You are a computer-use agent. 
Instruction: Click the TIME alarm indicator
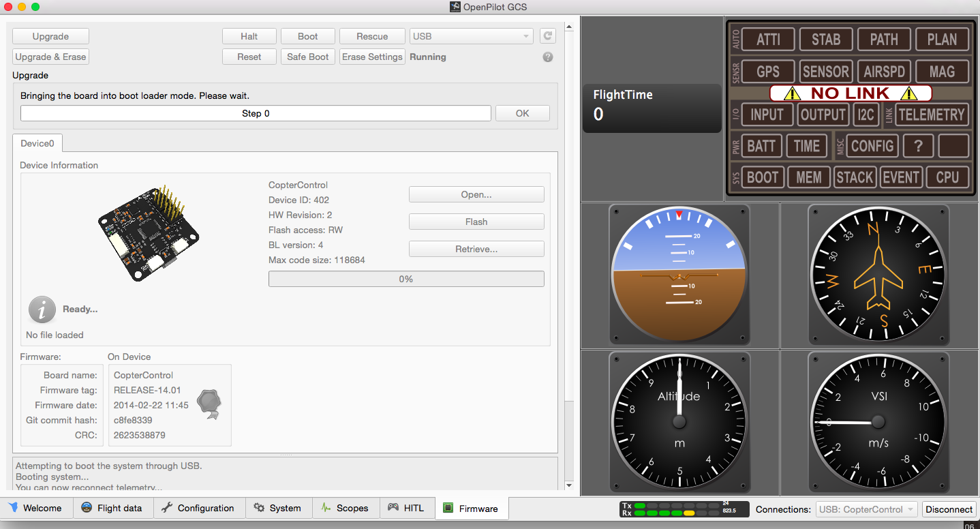[x=807, y=146]
